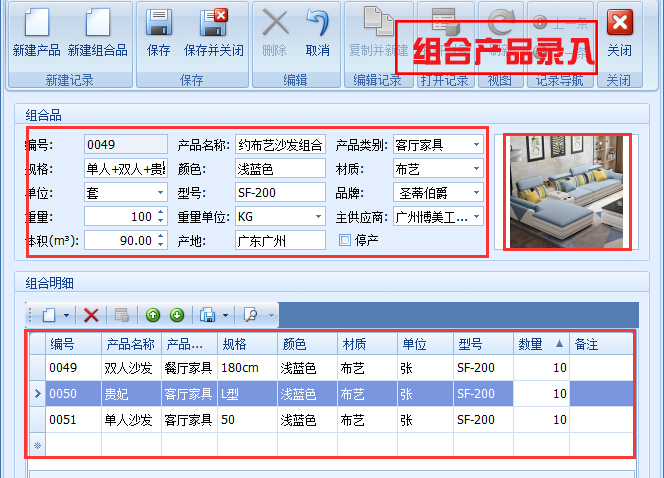Open the 产品类别 dropdown
The image size is (664, 478).
pyautogui.click(x=476, y=145)
